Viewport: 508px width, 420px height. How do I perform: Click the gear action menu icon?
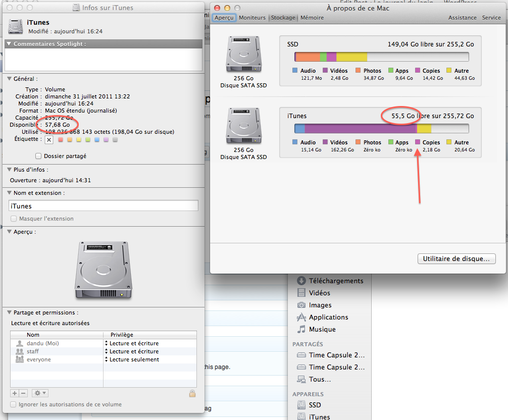coord(39,393)
